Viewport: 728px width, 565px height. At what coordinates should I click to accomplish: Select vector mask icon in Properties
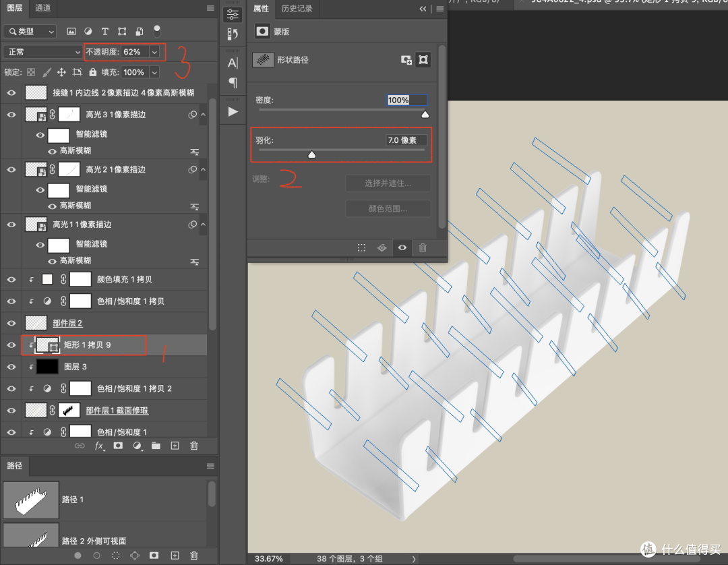[x=423, y=60]
